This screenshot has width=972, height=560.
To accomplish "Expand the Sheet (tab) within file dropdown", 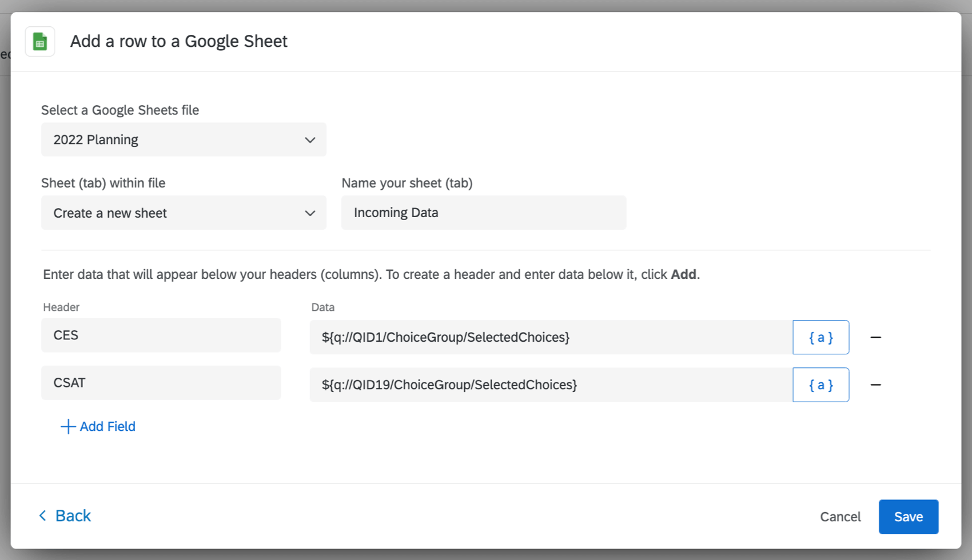I will point(183,213).
